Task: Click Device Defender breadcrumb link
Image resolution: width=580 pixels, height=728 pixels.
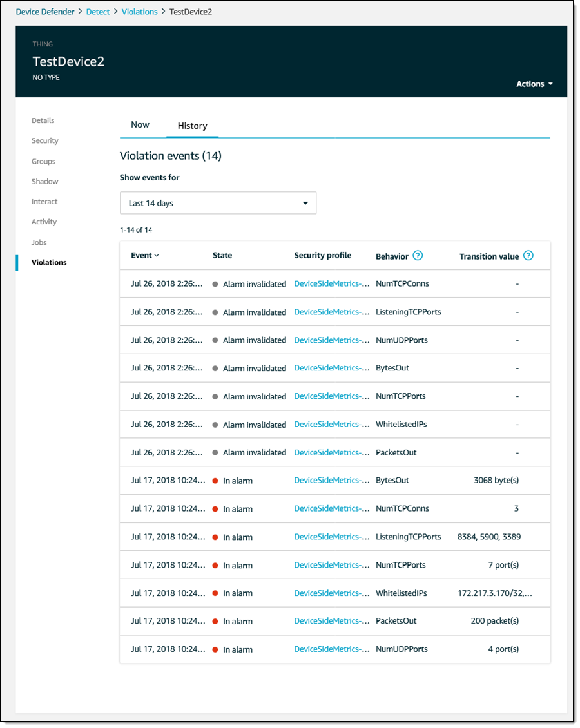Action: (x=45, y=12)
